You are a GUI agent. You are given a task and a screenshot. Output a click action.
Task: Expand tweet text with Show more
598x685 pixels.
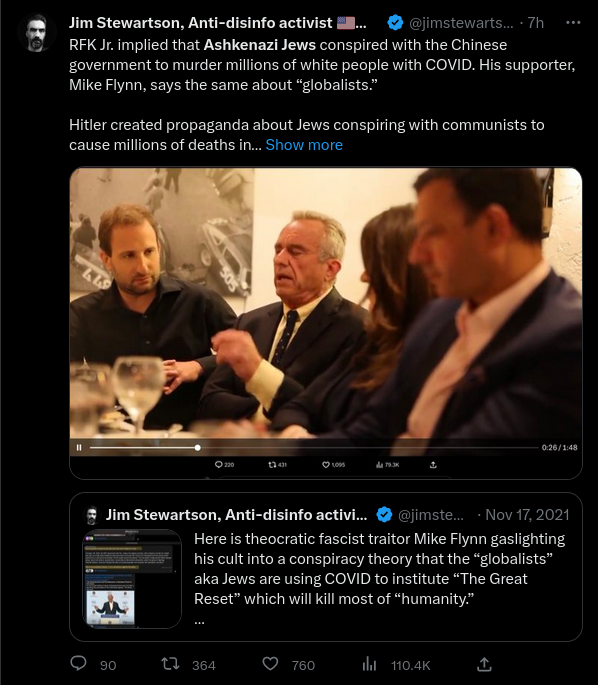click(x=304, y=145)
